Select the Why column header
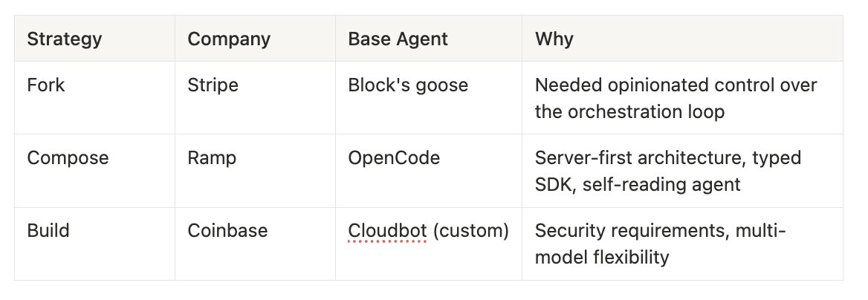 point(682,39)
